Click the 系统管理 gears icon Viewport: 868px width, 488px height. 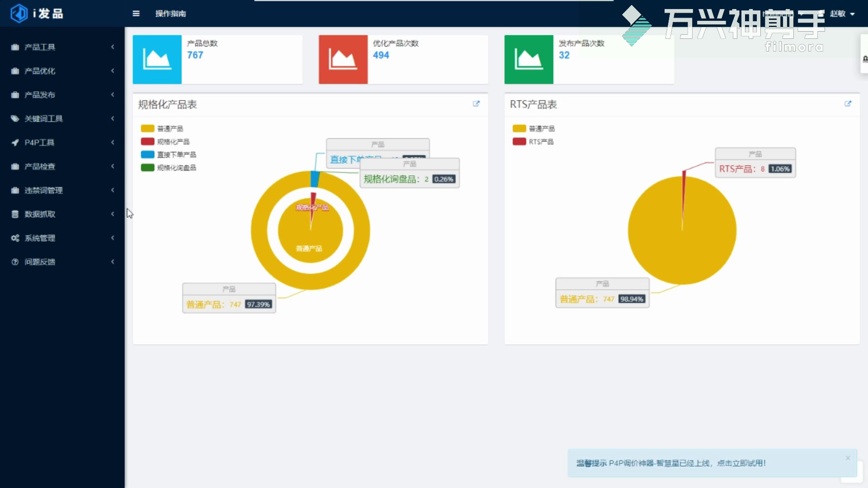(15, 238)
